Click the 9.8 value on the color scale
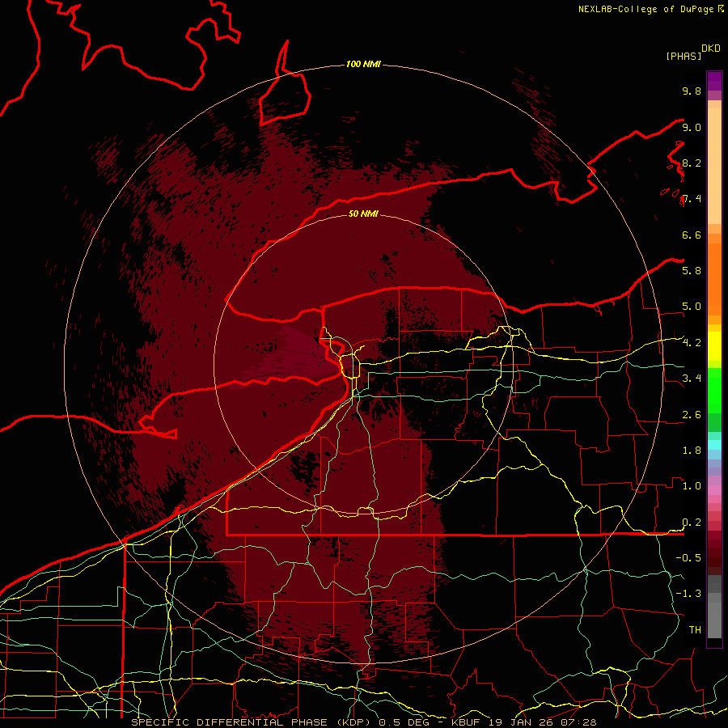 click(x=692, y=91)
